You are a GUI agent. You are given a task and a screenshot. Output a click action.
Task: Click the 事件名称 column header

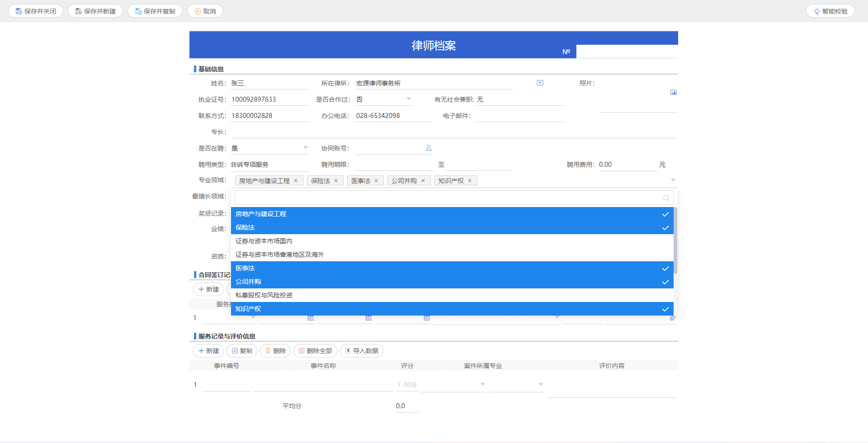(323, 366)
